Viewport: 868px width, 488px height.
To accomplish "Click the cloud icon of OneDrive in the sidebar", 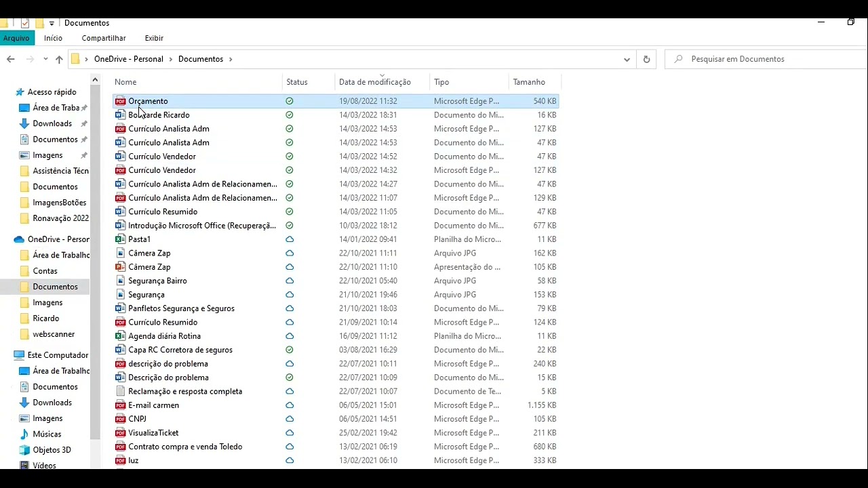I will tap(19, 239).
